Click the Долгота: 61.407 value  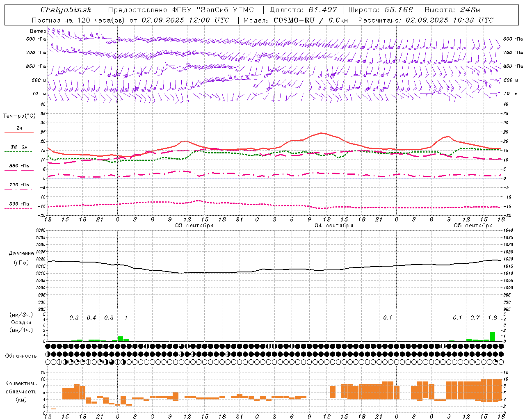[x=303, y=10]
